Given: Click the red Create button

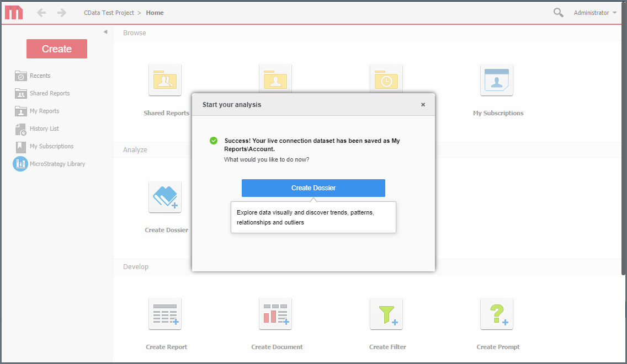Looking at the screenshot, I should [x=56, y=49].
